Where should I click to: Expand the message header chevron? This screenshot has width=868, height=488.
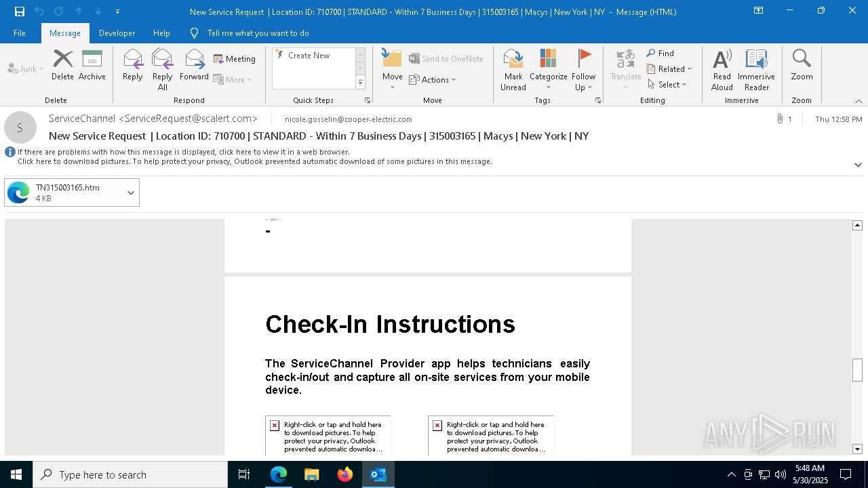coord(858,165)
